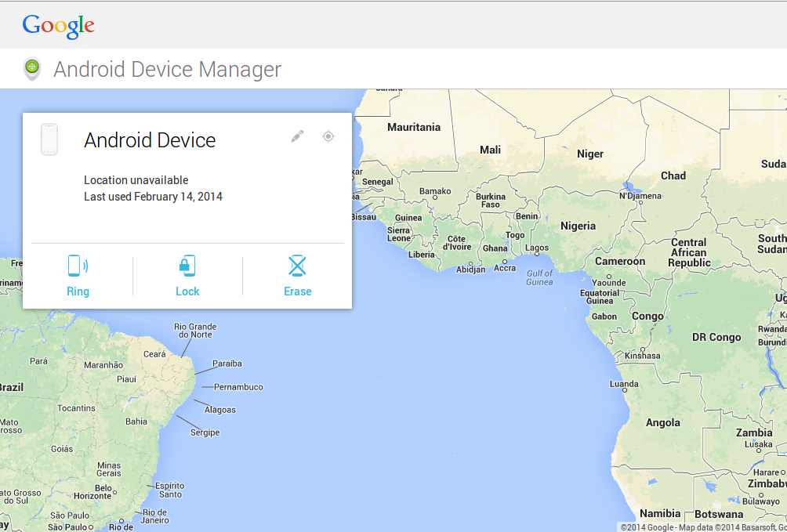This screenshot has width=787, height=532.
Task: Click the Erase label to wipe the device
Action: click(297, 291)
